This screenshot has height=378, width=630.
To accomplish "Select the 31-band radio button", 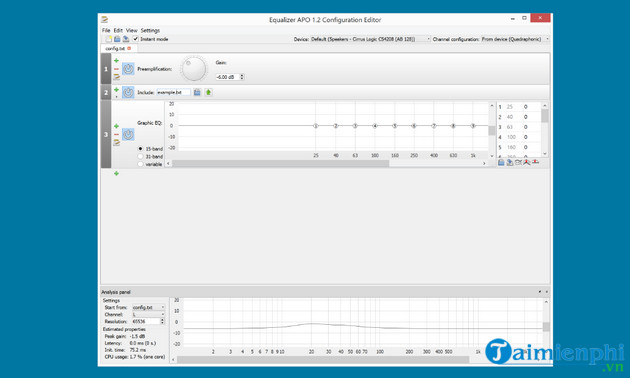I will point(140,156).
